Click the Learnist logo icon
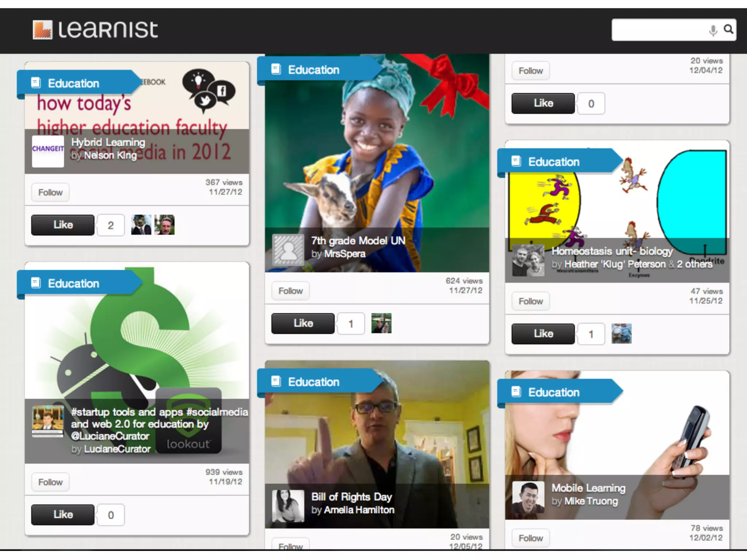 click(42, 30)
